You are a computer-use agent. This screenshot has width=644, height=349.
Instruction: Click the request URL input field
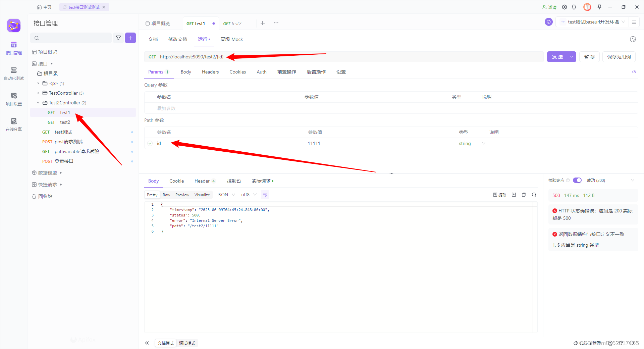point(302,57)
